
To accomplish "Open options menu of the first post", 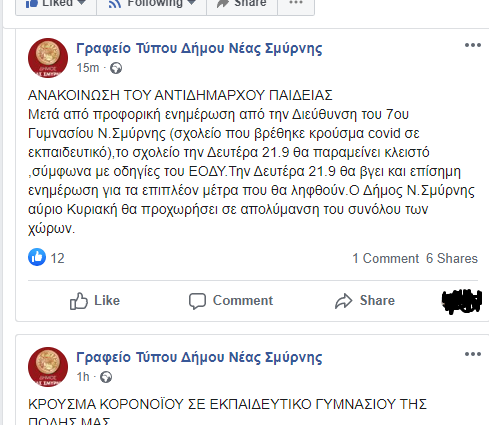I will pos(473,45).
